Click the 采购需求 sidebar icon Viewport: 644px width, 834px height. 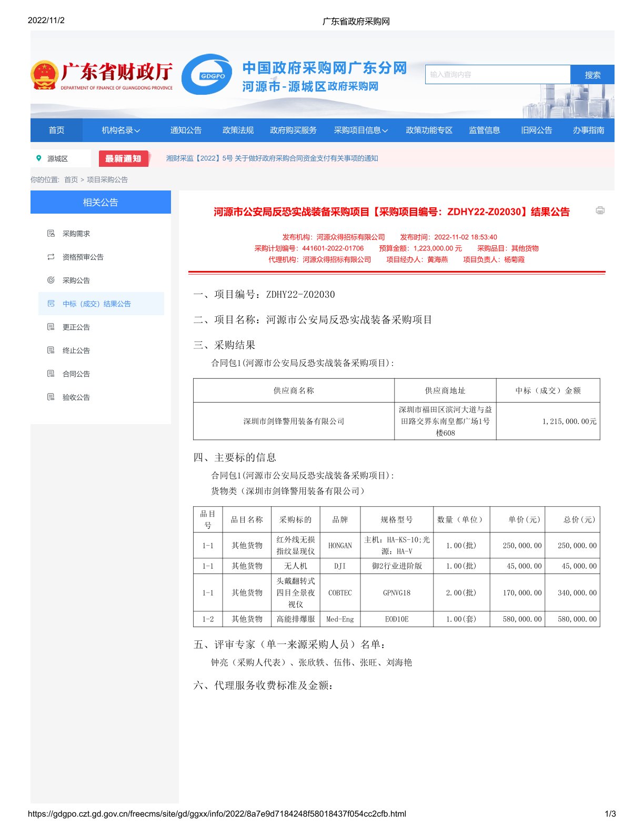tap(51, 234)
